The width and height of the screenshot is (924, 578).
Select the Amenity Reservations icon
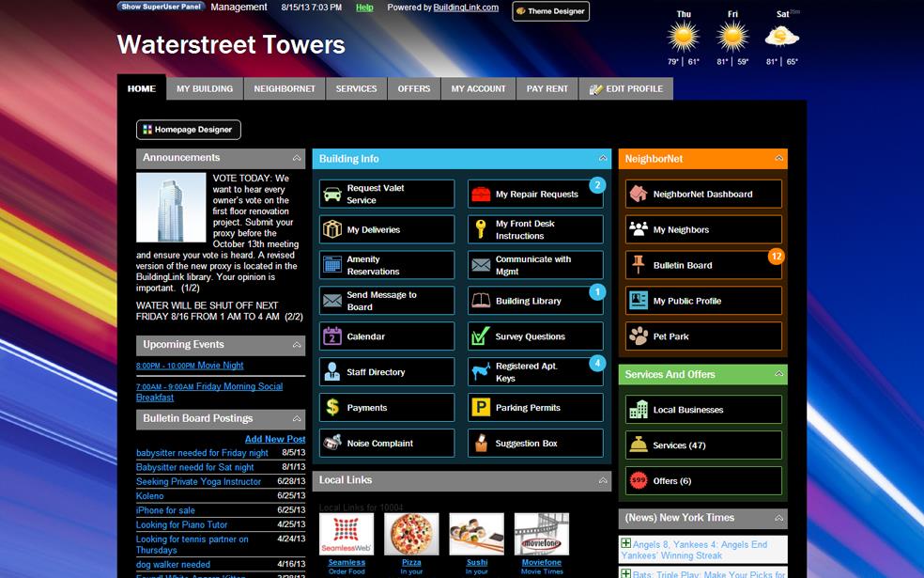[331, 265]
